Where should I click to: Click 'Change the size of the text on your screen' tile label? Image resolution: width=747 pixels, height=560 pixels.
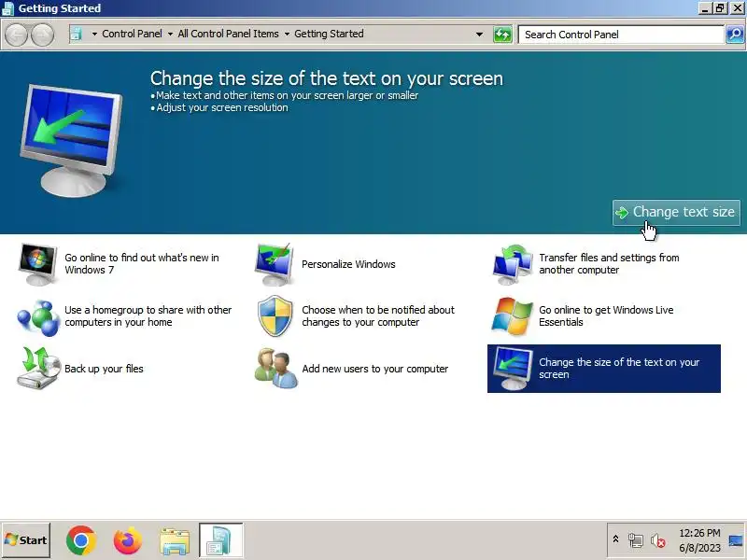619,369
